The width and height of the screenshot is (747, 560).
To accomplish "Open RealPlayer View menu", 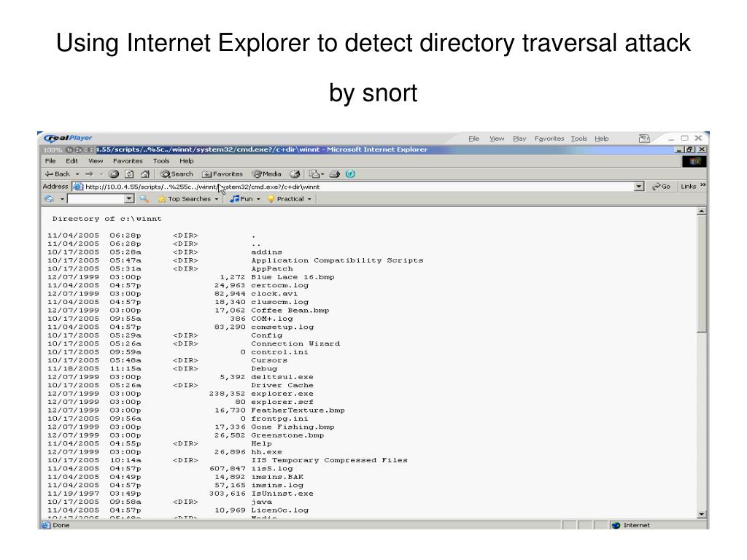I will point(497,139).
